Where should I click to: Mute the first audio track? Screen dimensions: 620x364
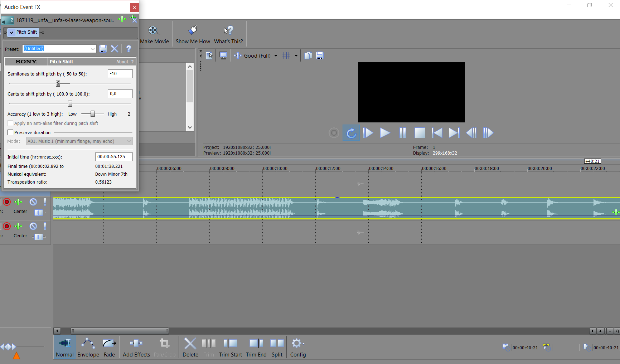pos(33,202)
